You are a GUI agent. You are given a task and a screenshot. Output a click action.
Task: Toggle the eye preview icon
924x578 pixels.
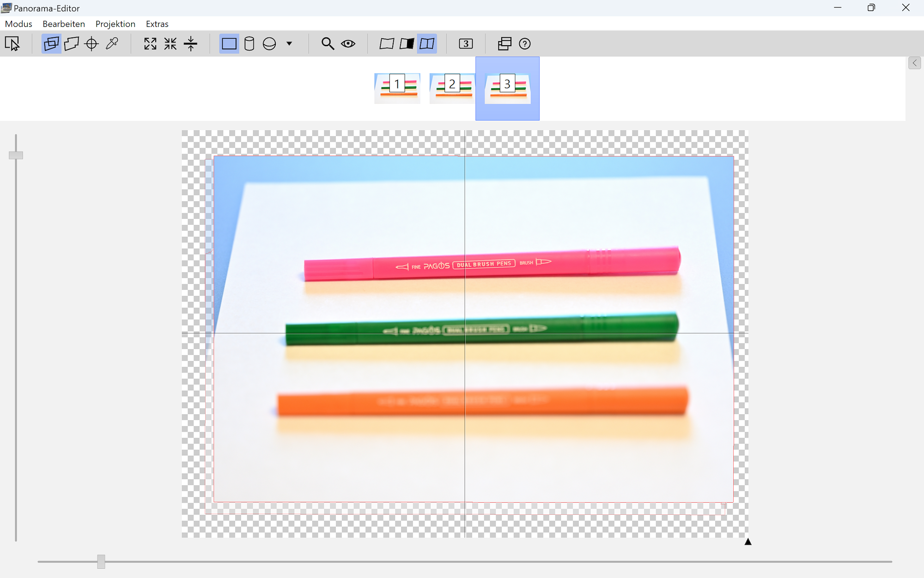tap(348, 44)
